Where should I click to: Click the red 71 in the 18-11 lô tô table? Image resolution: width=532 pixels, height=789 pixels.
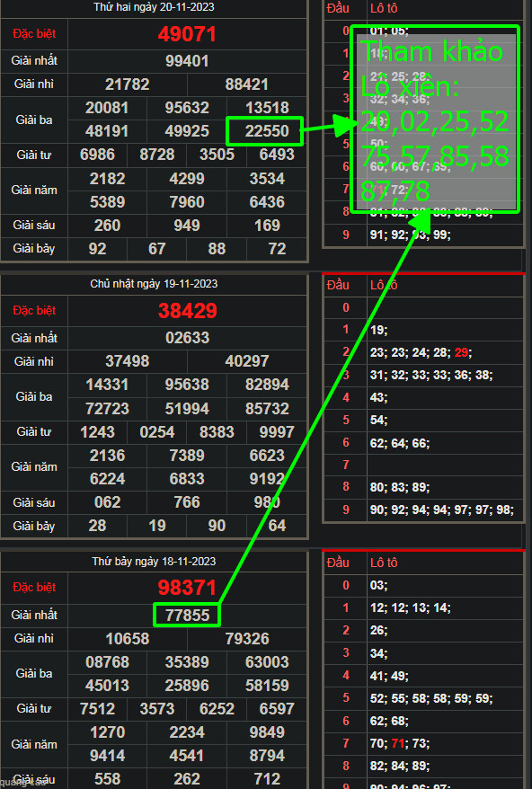pos(397,743)
